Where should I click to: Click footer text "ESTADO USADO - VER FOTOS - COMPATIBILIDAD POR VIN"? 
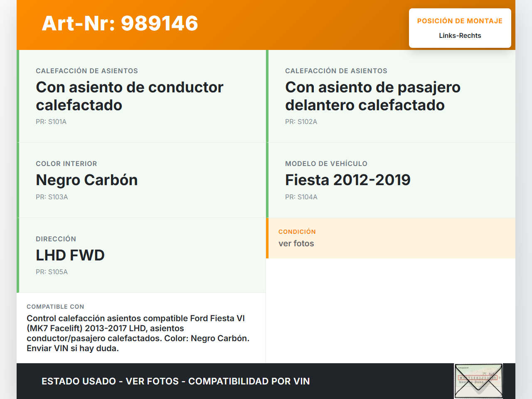tap(176, 381)
